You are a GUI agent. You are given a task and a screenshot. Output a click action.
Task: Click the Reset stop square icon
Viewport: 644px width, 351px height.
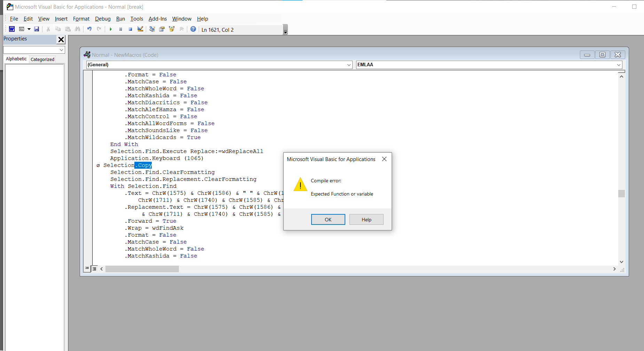coord(130,29)
